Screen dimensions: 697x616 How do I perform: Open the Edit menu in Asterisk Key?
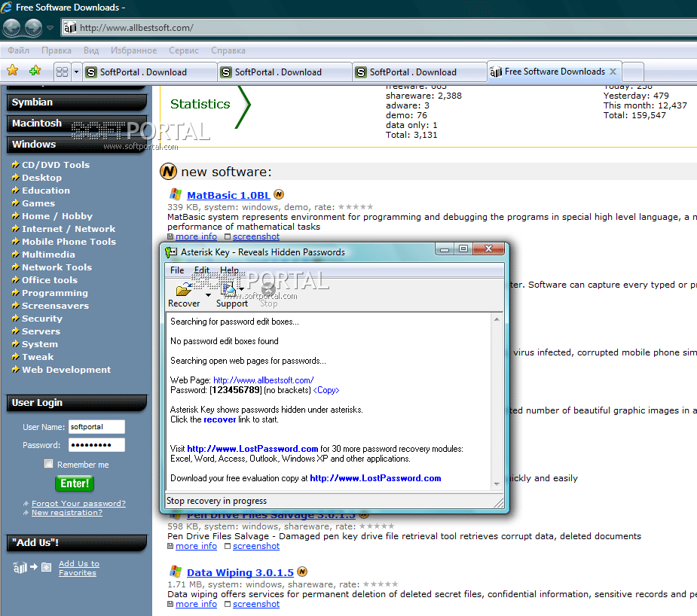click(202, 270)
